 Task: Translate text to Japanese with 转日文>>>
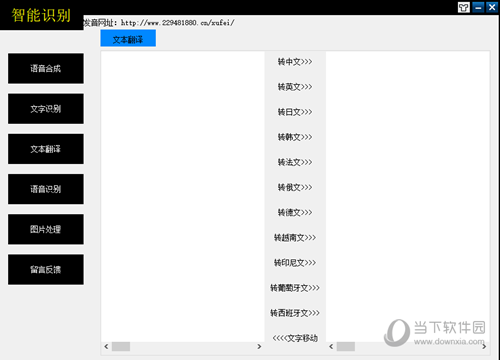[x=295, y=112]
